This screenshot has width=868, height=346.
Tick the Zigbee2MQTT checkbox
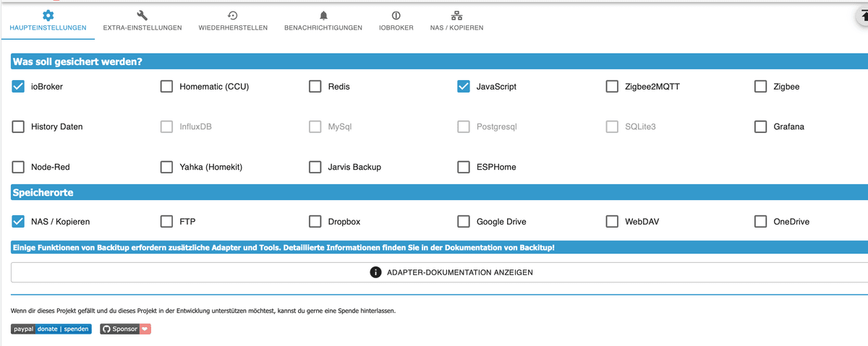612,87
